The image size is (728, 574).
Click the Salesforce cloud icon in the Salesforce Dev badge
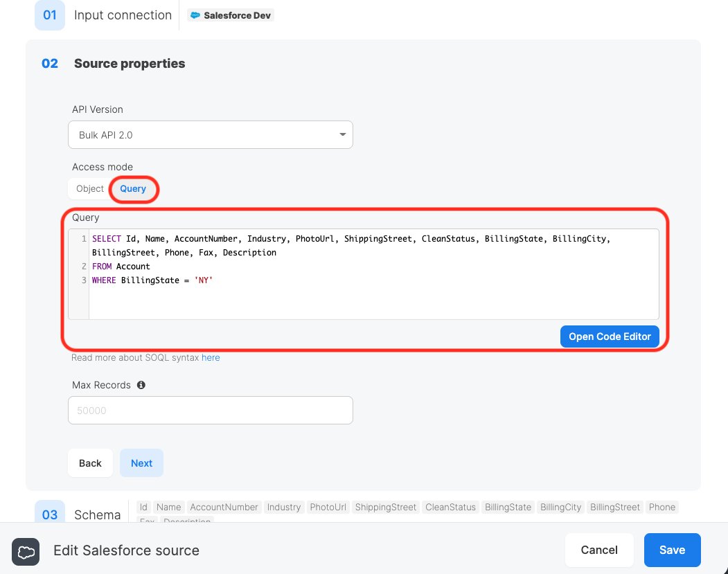[197, 15]
